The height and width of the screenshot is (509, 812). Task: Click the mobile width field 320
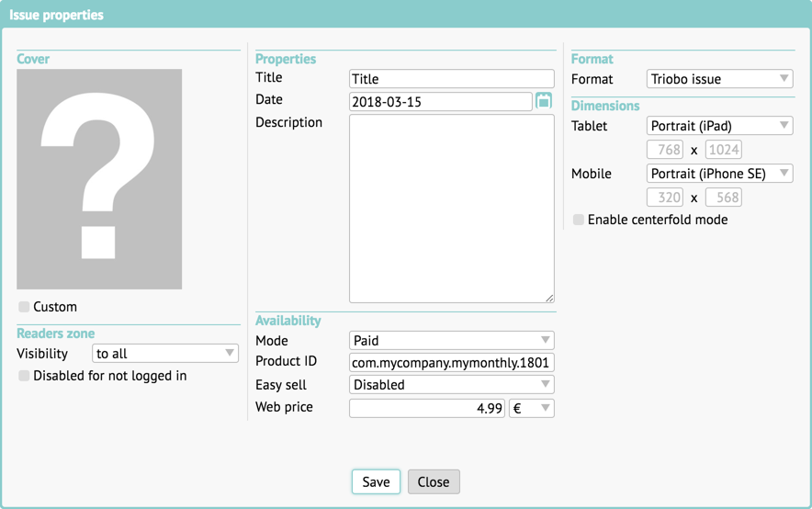(x=665, y=198)
